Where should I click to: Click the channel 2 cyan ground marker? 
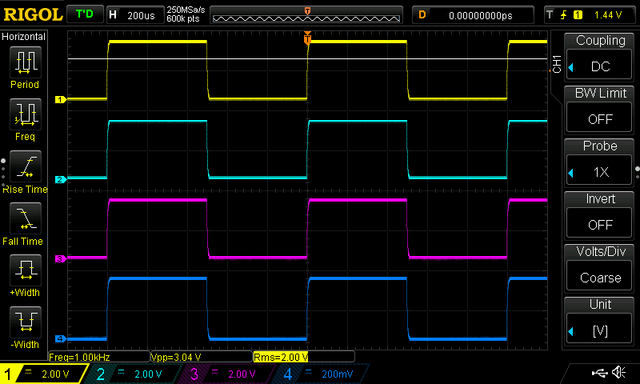(60, 180)
